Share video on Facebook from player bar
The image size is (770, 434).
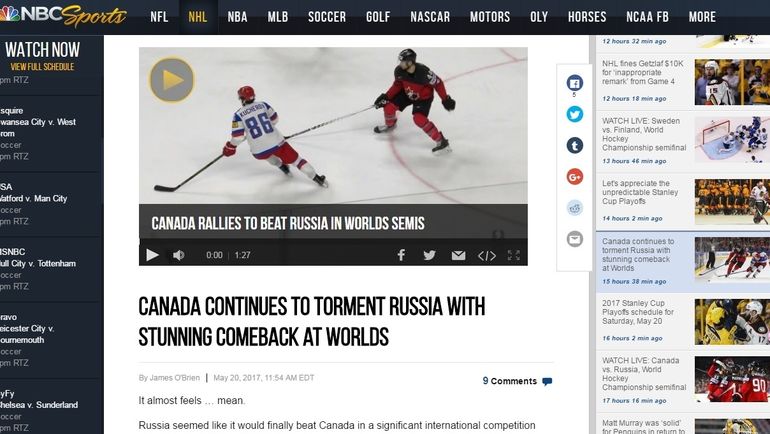click(401, 255)
